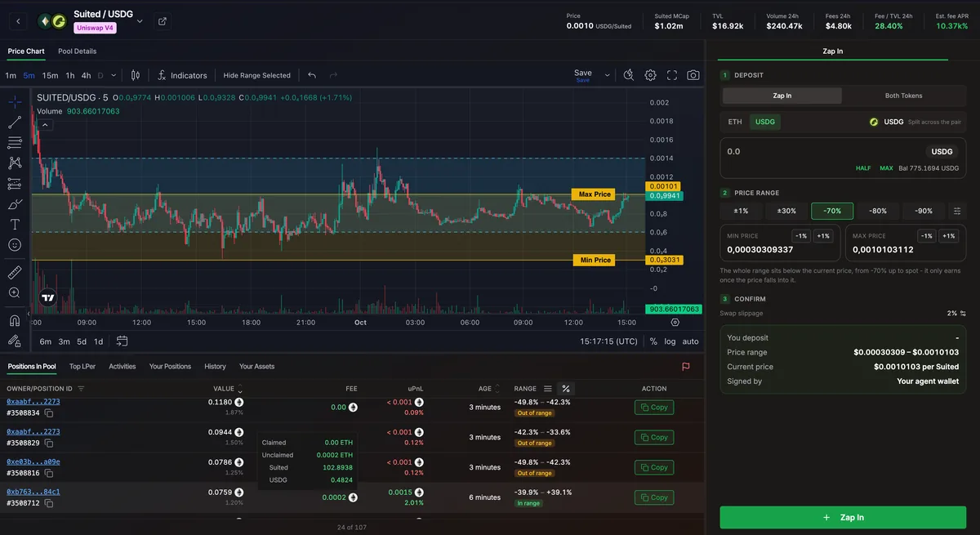Select the trend line drawing tool
The width and height of the screenshot is (980, 535).
(x=15, y=123)
